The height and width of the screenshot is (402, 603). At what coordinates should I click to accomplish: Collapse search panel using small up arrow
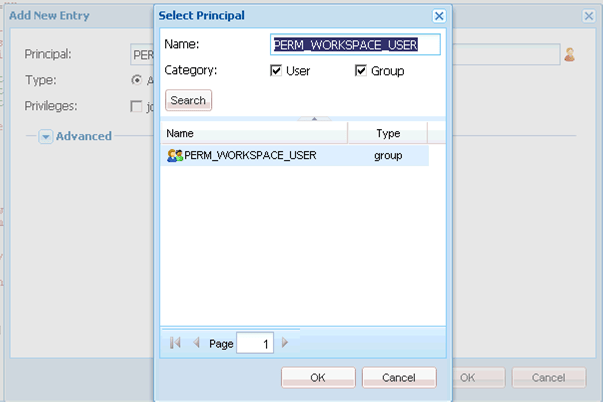(314, 118)
